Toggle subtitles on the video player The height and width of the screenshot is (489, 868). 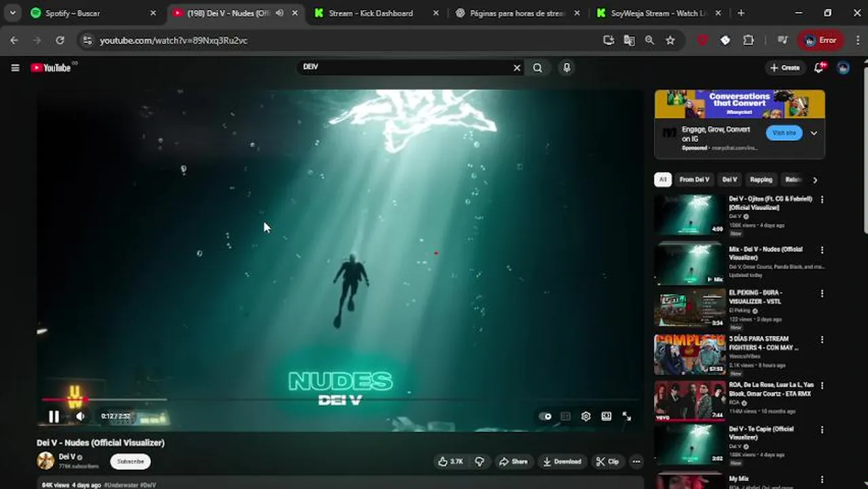tap(565, 416)
